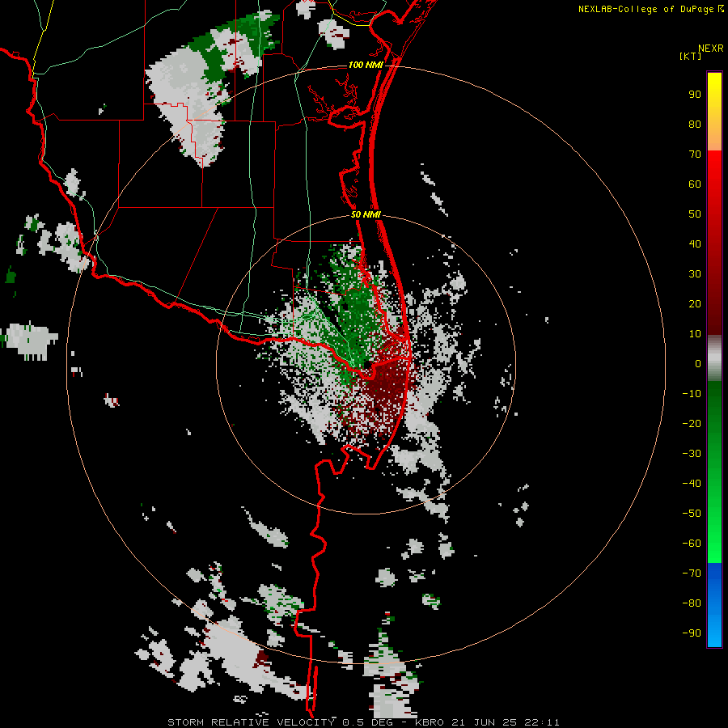Screen dimensions: 728x728
Task: Click the positive 90 knot scale label
Action: click(695, 95)
